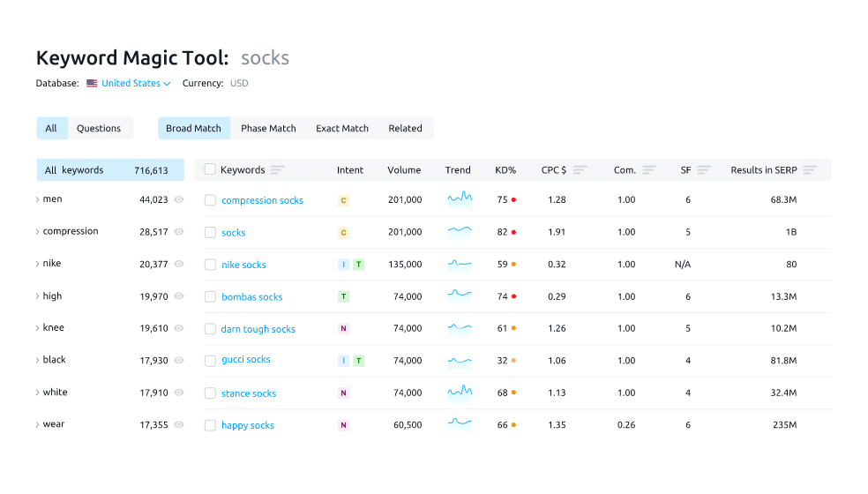This screenshot has height=494, width=868.
Task: Click the trend sparkline for compression socks
Action: pos(460,199)
